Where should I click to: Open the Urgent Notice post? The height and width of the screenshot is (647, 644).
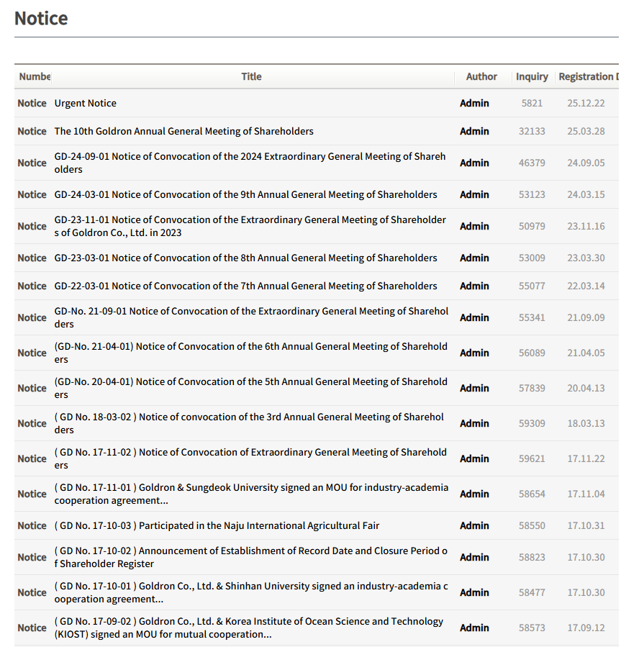(86, 103)
